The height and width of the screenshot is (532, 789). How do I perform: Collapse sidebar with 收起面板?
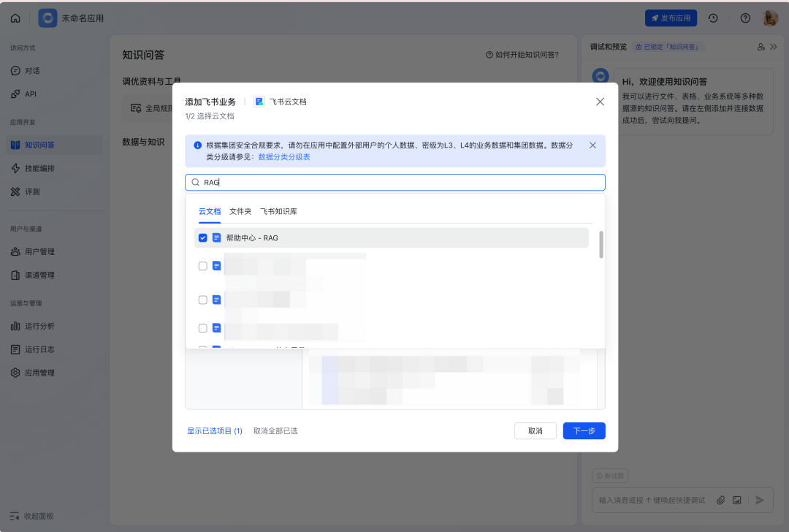31,516
